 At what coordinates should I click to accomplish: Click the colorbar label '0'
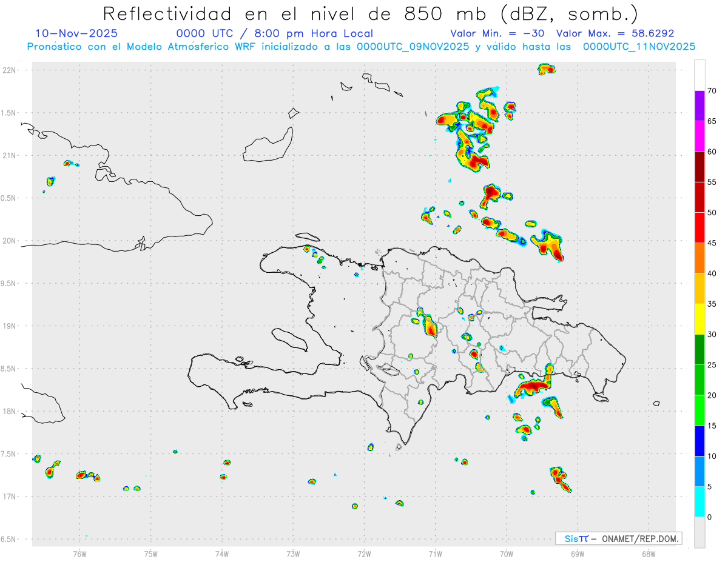(709, 517)
